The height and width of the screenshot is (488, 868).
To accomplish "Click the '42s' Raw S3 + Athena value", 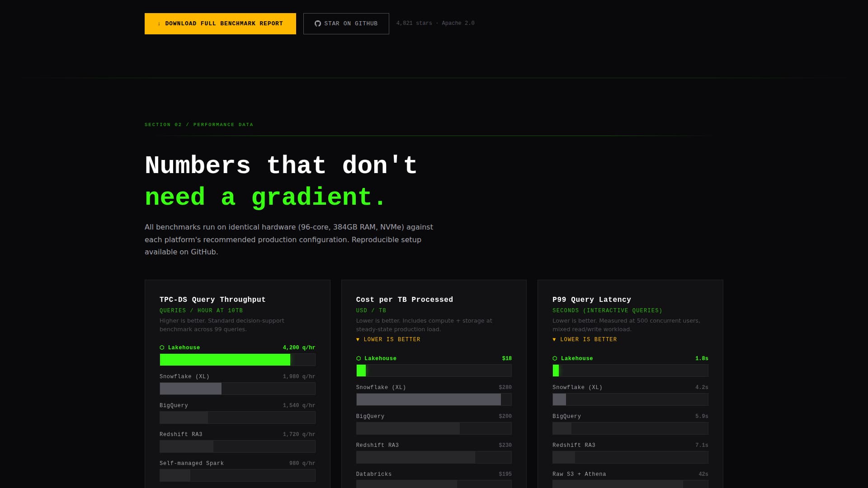I will point(703,474).
